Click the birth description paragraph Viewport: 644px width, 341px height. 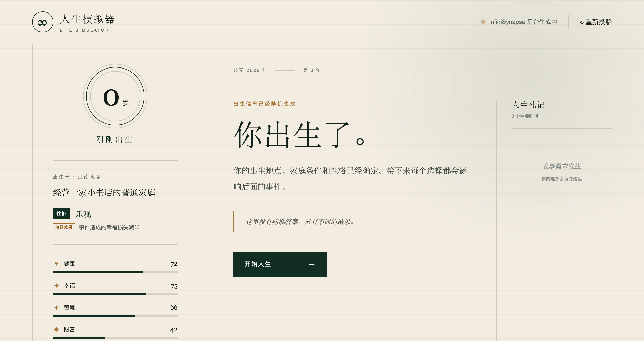350,179
